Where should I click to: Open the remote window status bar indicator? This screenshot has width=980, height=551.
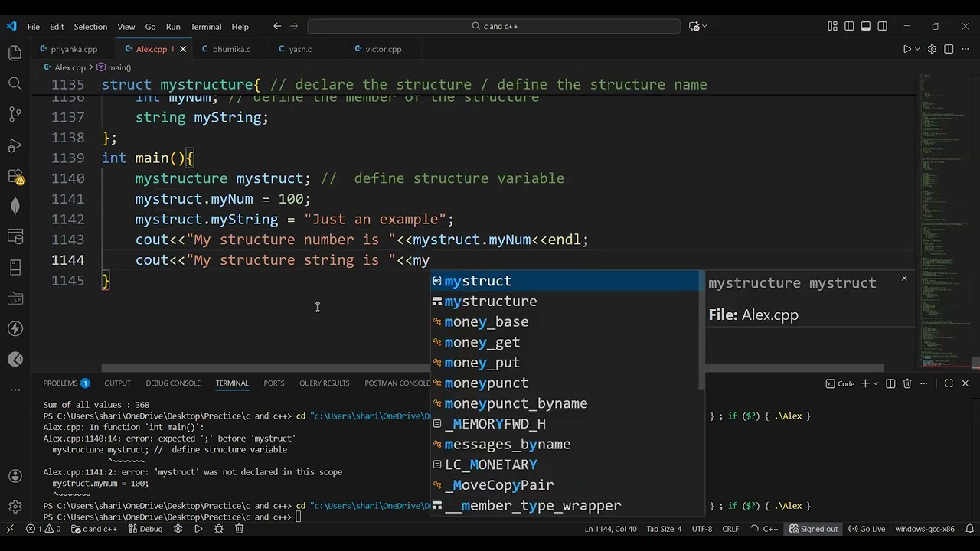pyautogui.click(x=10, y=529)
